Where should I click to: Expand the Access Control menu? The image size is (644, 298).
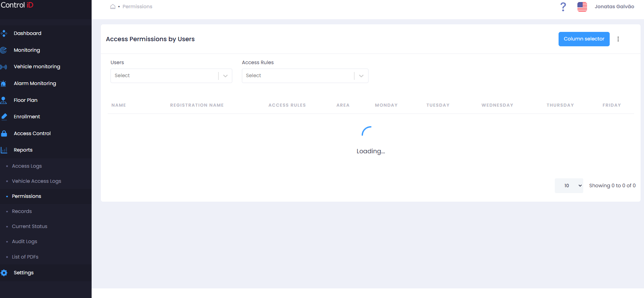coord(32,133)
